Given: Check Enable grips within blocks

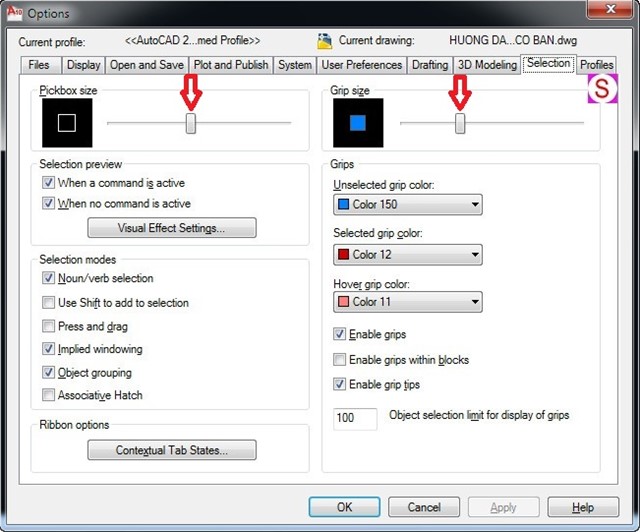Looking at the screenshot, I should 339,359.
